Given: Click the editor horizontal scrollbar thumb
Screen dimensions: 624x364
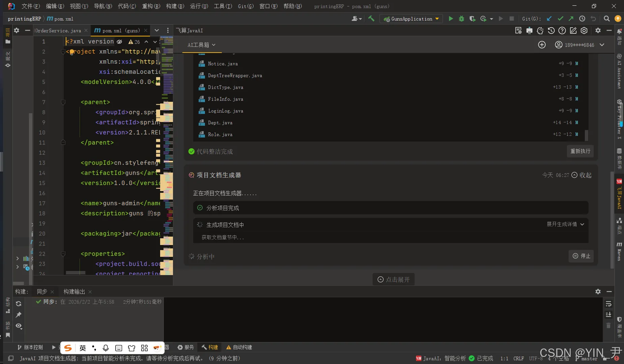Looking at the screenshot, I should pyautogui.click(x=76, y=273).
